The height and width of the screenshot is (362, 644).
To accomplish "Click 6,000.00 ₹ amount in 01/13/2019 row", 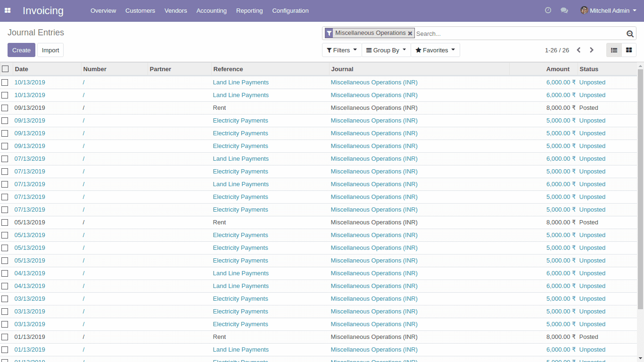I will pyautogui.click(x=561, y=350).
